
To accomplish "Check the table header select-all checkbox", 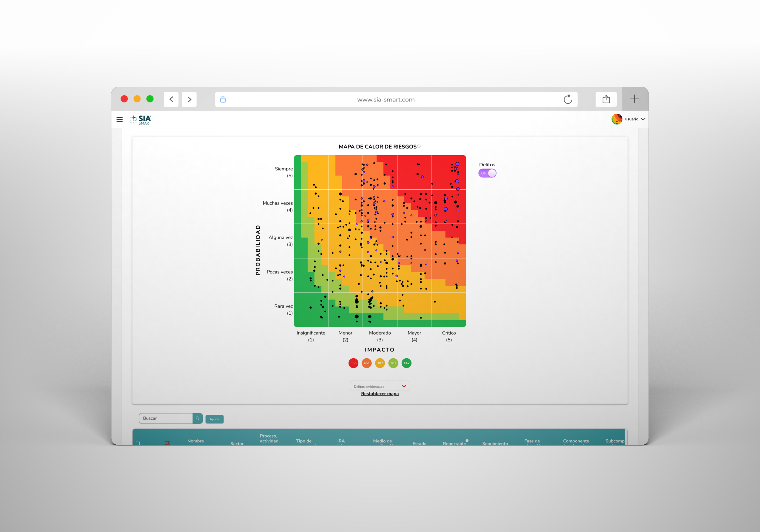I will pos(138,443).
